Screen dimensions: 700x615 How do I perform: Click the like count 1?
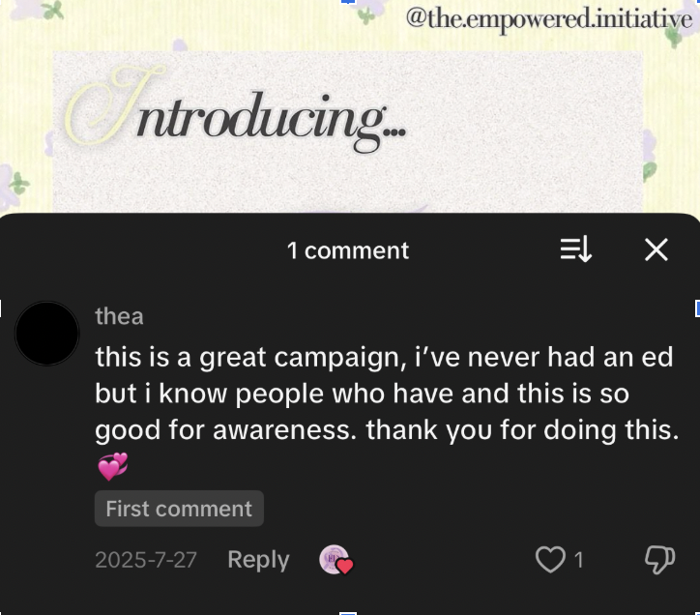[x=578, y=560]
